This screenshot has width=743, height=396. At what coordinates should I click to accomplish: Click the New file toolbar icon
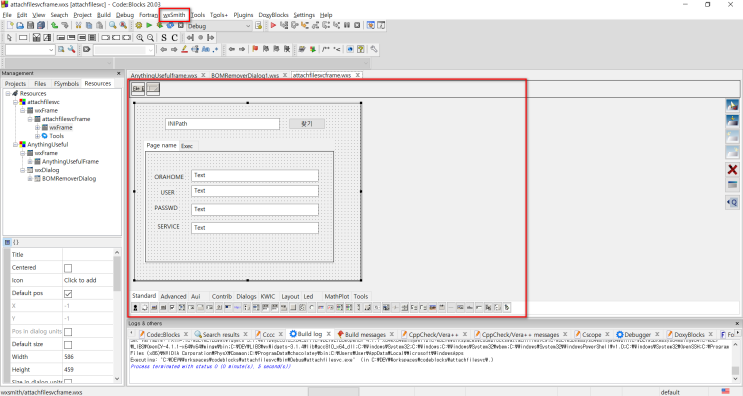[10, 26]
